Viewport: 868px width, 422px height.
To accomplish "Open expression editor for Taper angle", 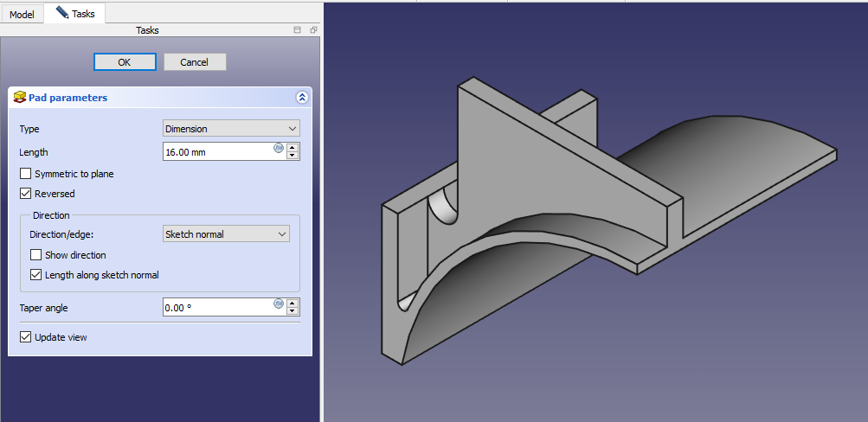I will (x=279, y=304).
